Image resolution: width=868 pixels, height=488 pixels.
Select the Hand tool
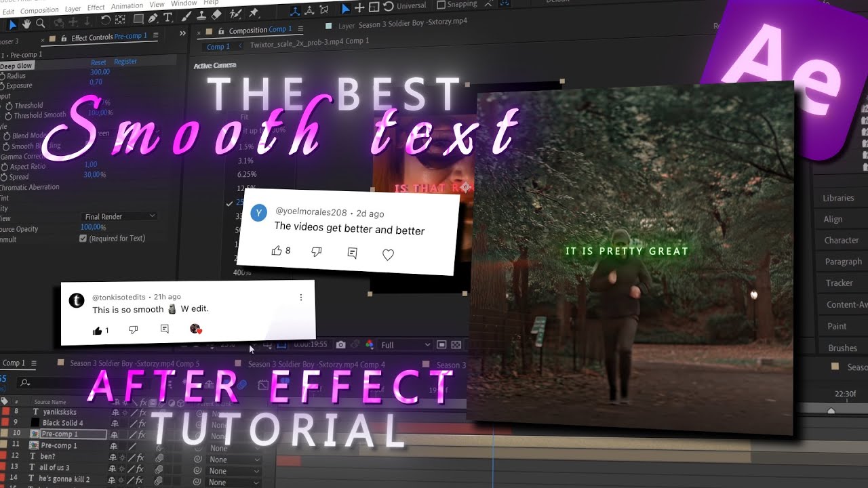click(26, 24)
